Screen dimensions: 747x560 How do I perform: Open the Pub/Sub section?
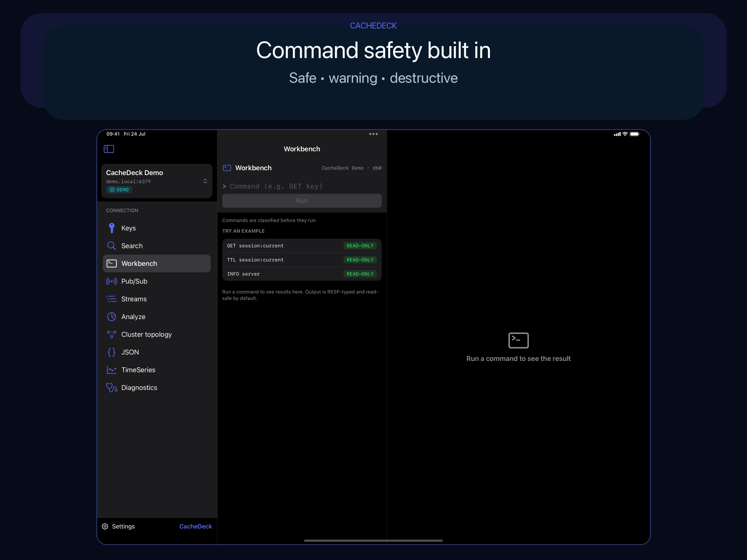click(157, 281)
